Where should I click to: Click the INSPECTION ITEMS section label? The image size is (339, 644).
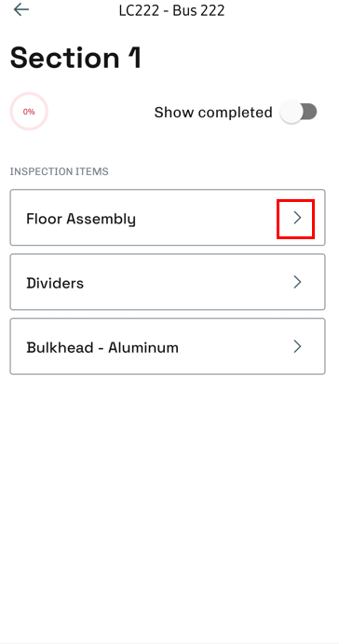60,171
